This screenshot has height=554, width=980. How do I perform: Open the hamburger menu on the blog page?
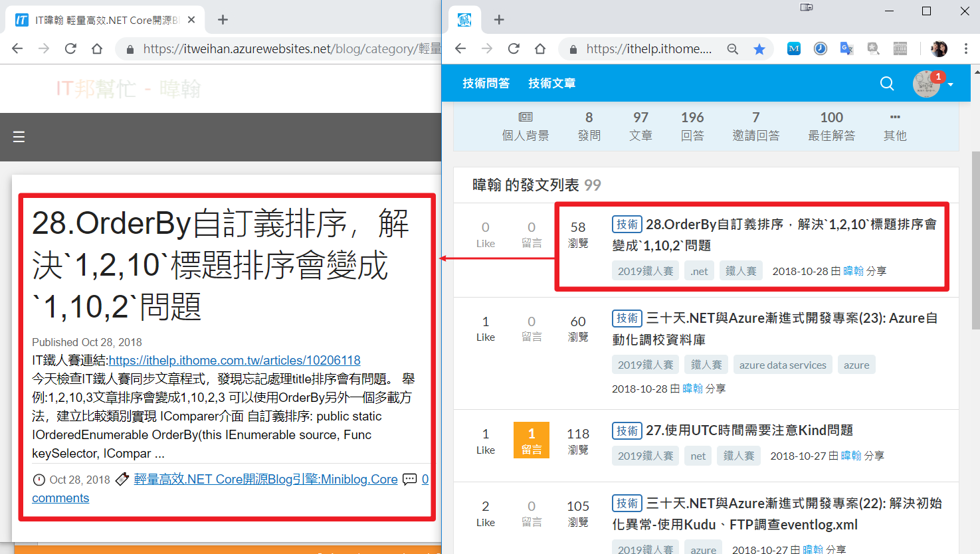tap(19, 137)
